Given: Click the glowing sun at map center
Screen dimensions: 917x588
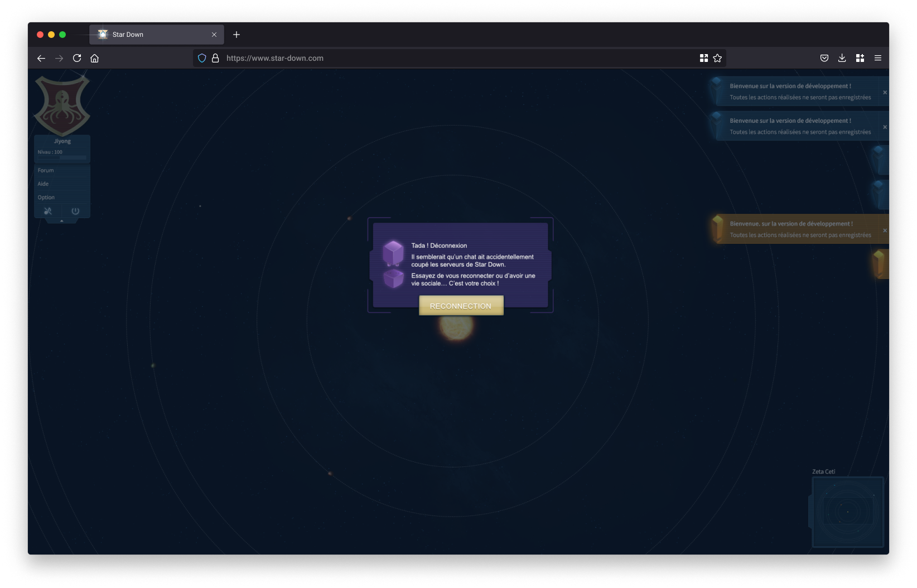Looking at the screenshot, I should coord(456,326).
